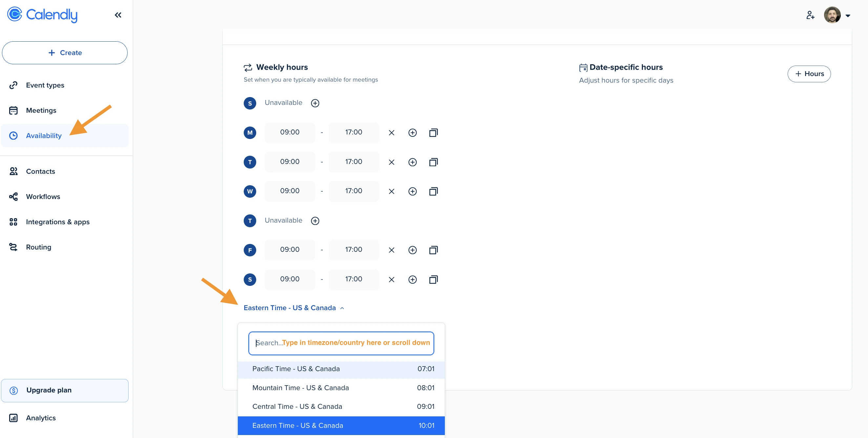
Task: Select Eastern Time - US & Canada option
Action: coord(341,426)
